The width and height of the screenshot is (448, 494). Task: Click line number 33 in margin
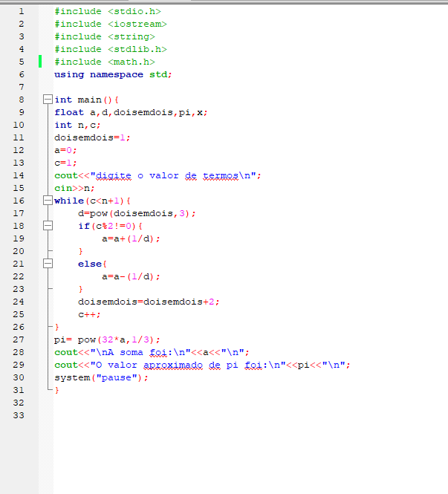19,415
